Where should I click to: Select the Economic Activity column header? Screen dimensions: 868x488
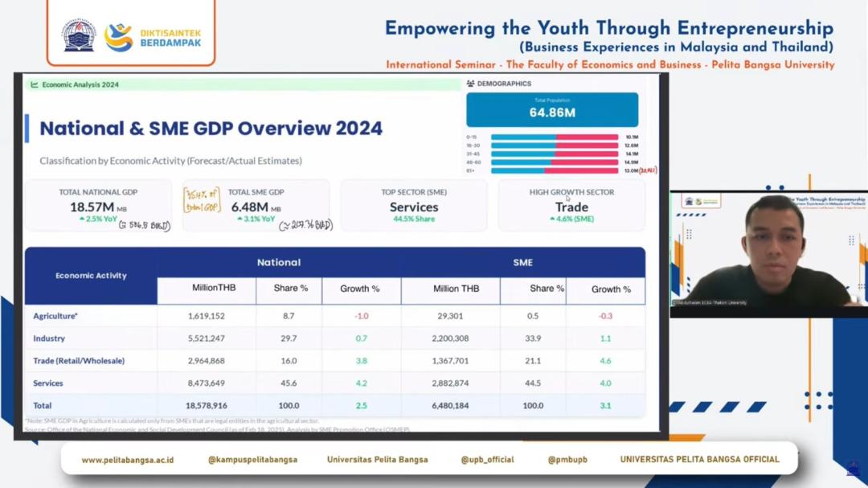click(91, 276)
